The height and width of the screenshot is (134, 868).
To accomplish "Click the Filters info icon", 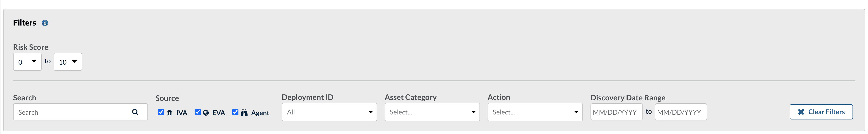I will click(x=45, y=23).
